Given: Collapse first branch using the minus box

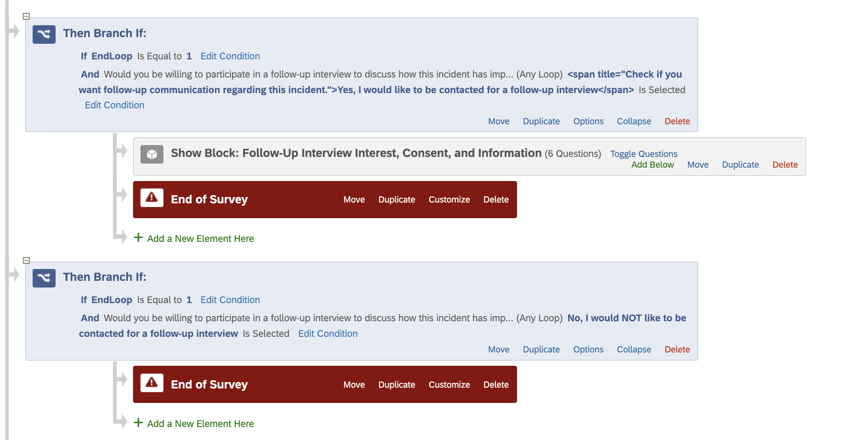Looking at the screenshot, I should coord(26,16).
